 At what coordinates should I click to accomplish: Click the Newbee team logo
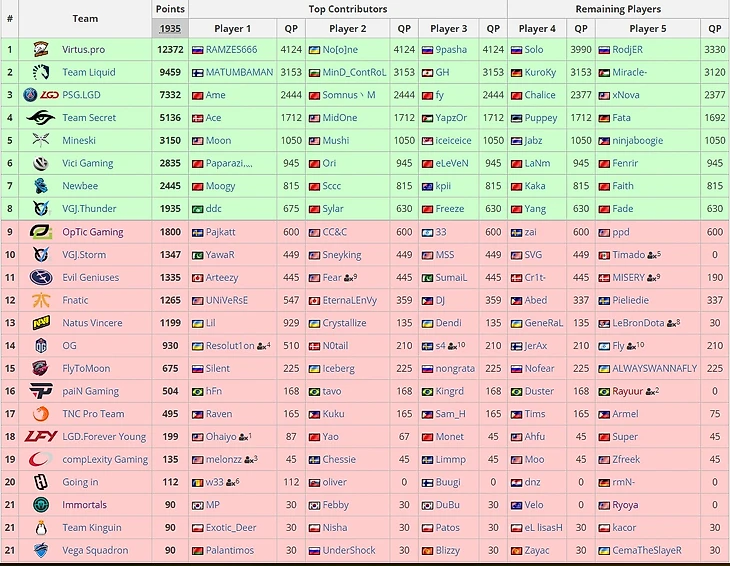tap(41, 186)
